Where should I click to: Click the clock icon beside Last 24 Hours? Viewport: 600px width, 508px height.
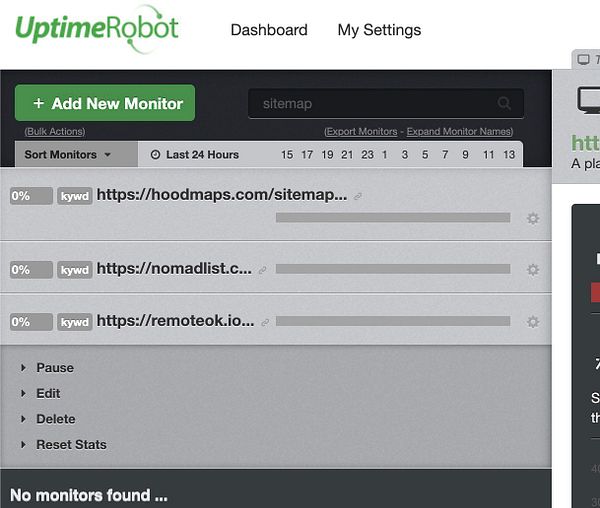155,155
